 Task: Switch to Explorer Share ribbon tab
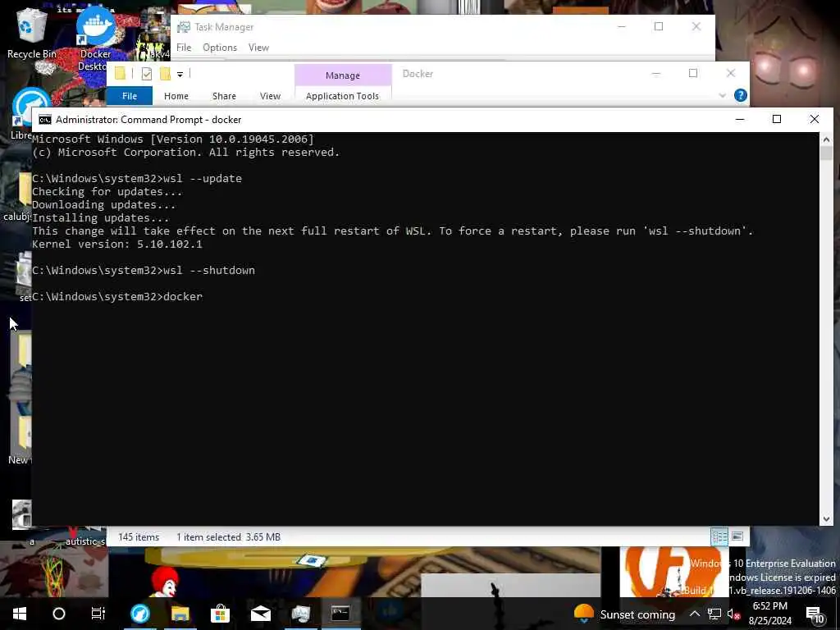pyautogui.click(x=224, y=96)
